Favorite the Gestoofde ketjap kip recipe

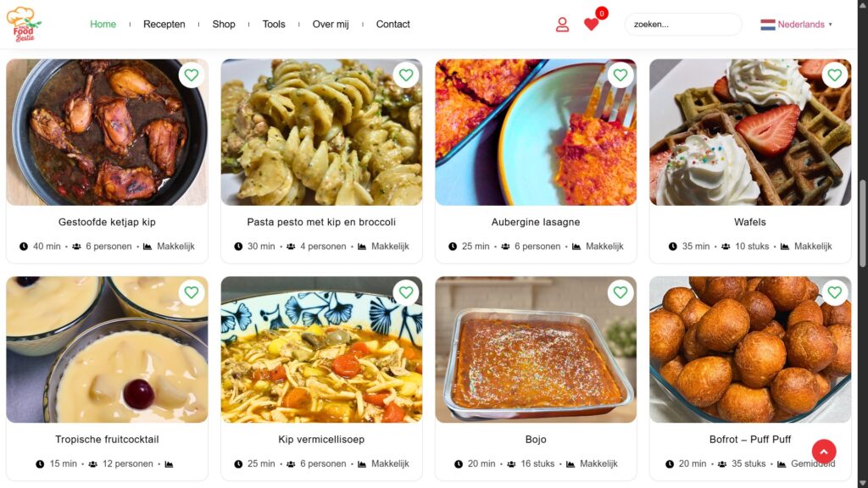(x=192, y=75)
